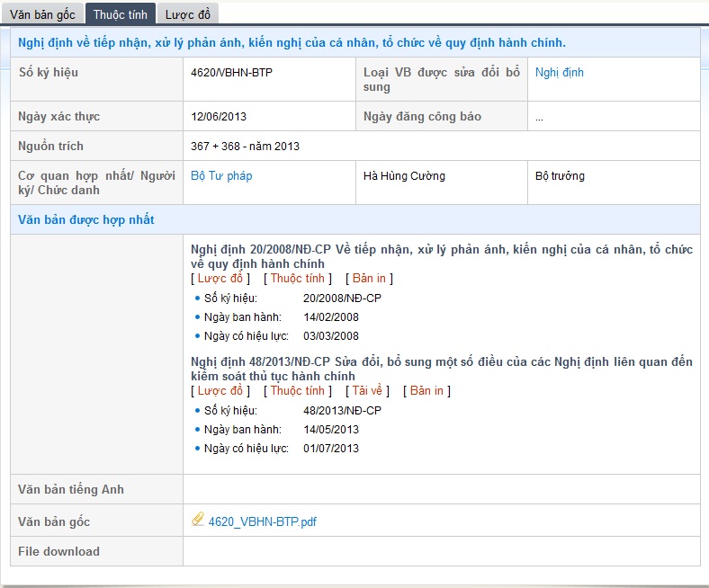The height and width of the screenshot is (588, 709).
Task: Click the Nghị định 20/2008/NĐ-CP title
Action: tap(441, 256)
